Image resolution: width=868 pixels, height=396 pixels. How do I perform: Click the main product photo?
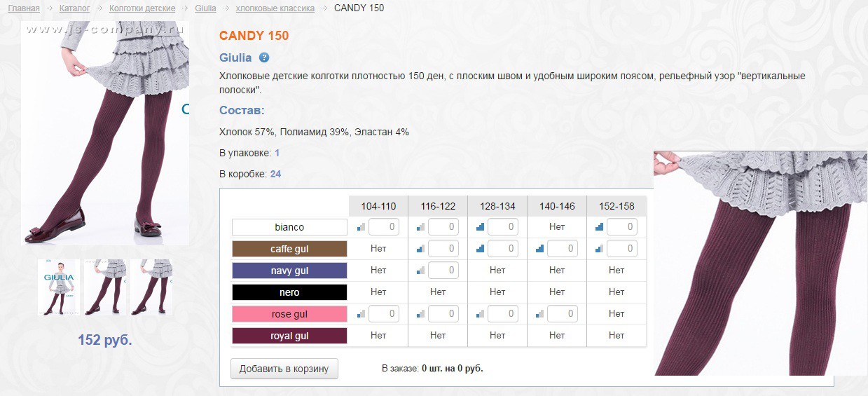click(105, 133)
